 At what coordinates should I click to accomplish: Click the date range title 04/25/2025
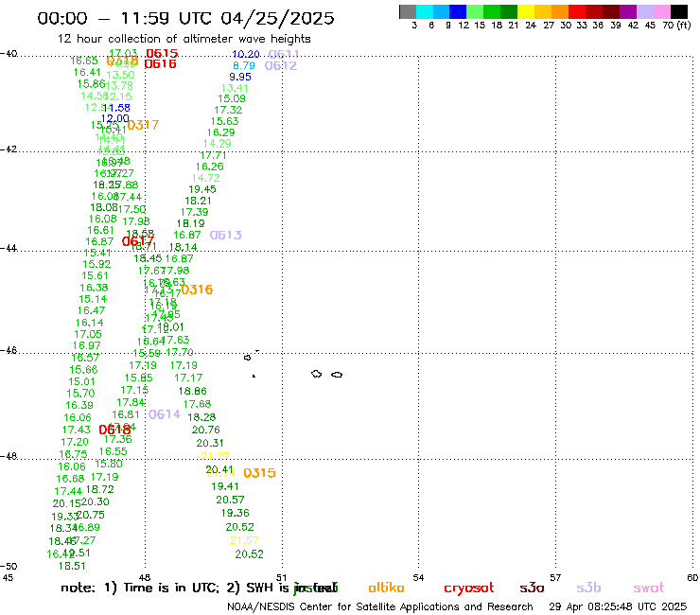tap(277, 18)
